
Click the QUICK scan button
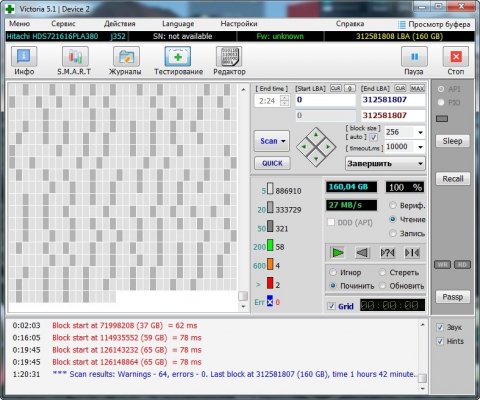(272, 163)
